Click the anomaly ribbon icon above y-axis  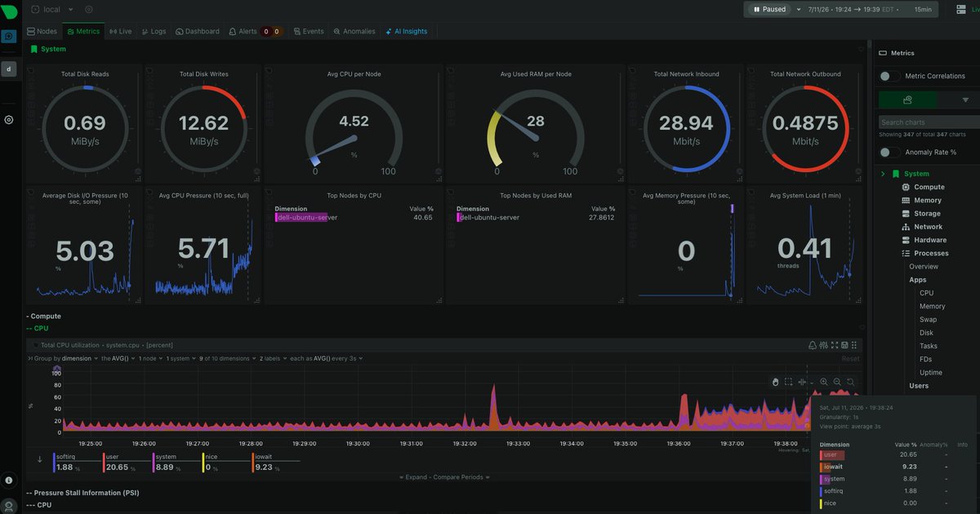56,370
